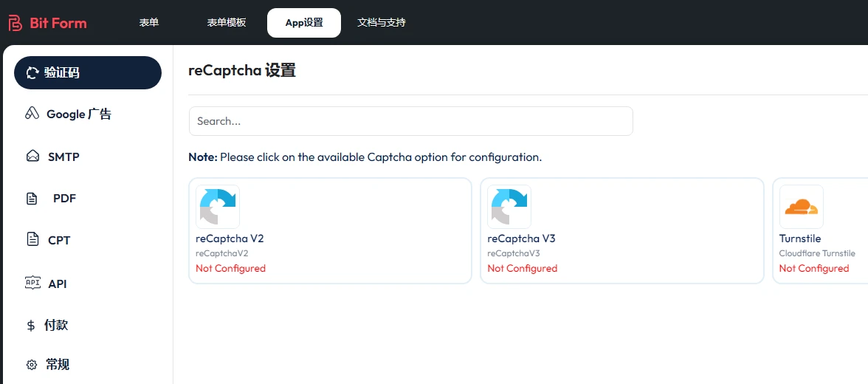
Task: Click the reCaptcha 设置 heading
Action: pyautogui.click(x=242, y=71)
